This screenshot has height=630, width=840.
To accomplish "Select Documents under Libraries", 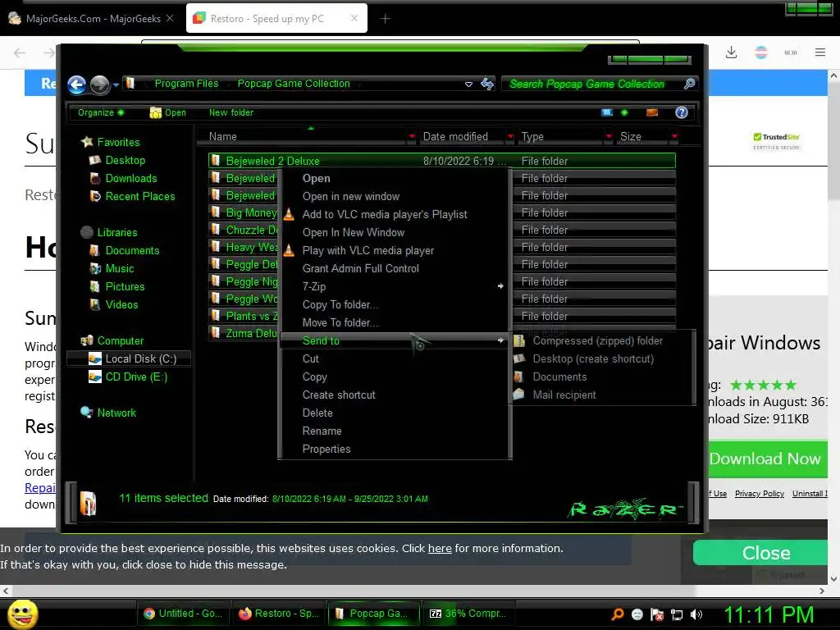I will pos(132,250).
